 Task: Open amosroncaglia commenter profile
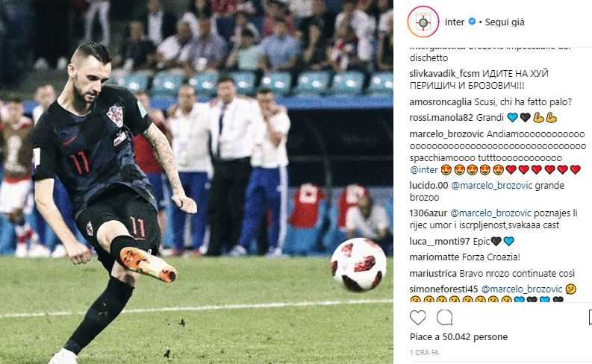(x=440, y=102)
